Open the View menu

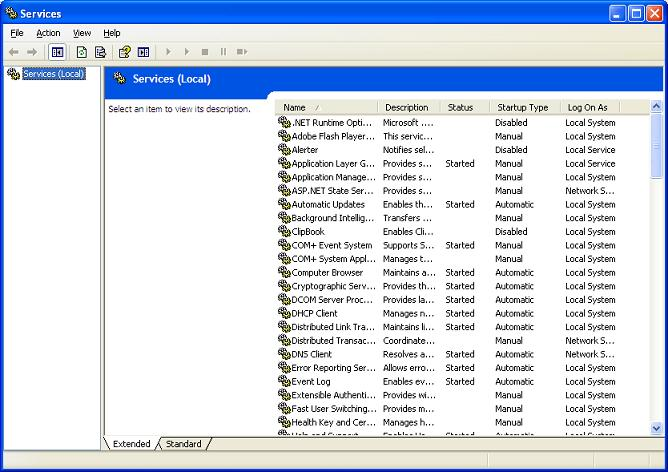pyautogui.click(x=82, y=33)
